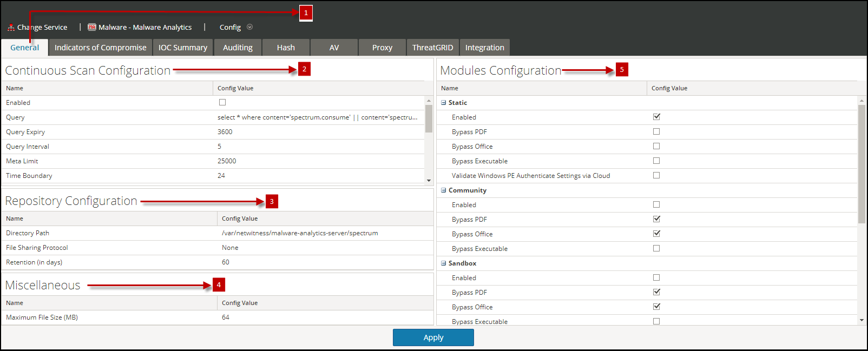Collapse the Sandbox modules group
The width and height of the screenshot is (868, 351).
tap(444, 263)
